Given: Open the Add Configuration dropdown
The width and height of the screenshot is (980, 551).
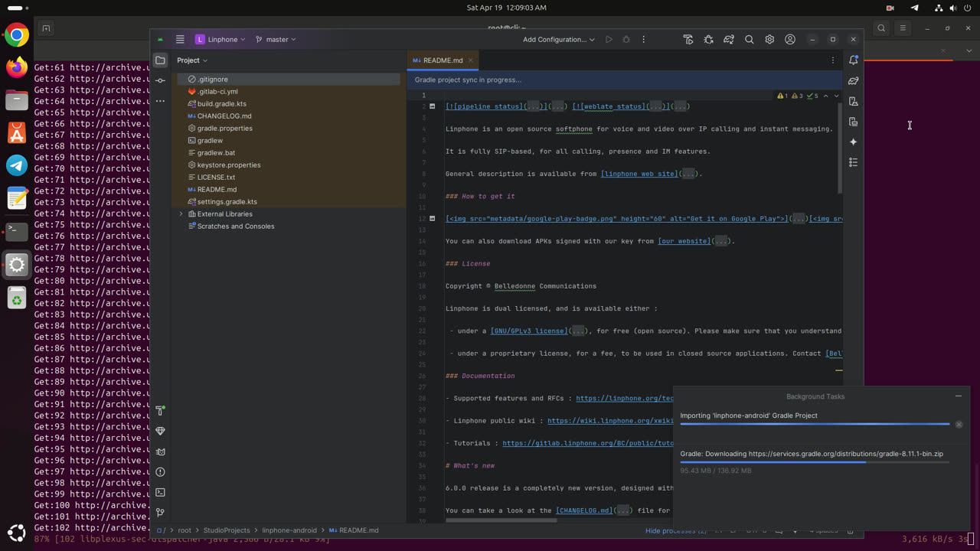Looking at the screenshot, I should point(559,39).
